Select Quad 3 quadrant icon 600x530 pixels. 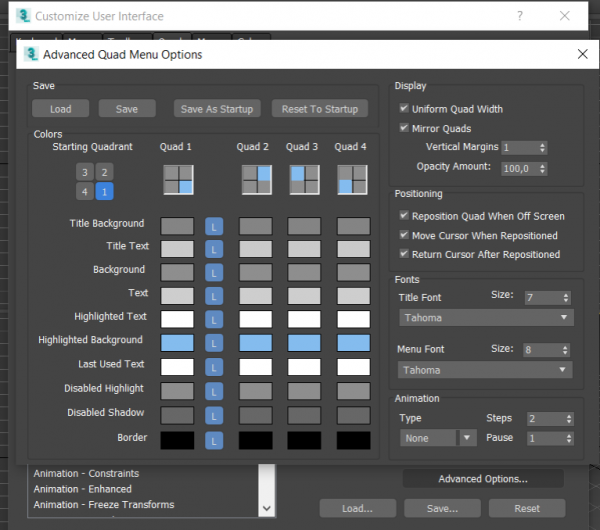305,180
